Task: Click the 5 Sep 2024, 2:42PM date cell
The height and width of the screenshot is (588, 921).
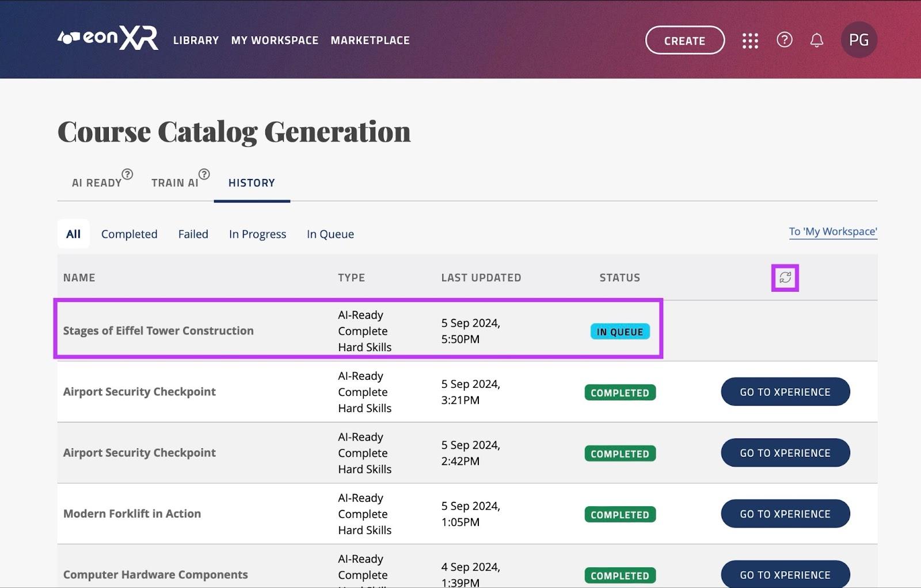Action: (x=471, y=453)
